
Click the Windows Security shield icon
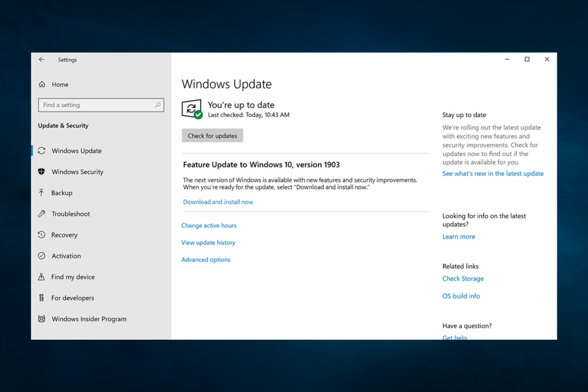[x=41, y=171]
